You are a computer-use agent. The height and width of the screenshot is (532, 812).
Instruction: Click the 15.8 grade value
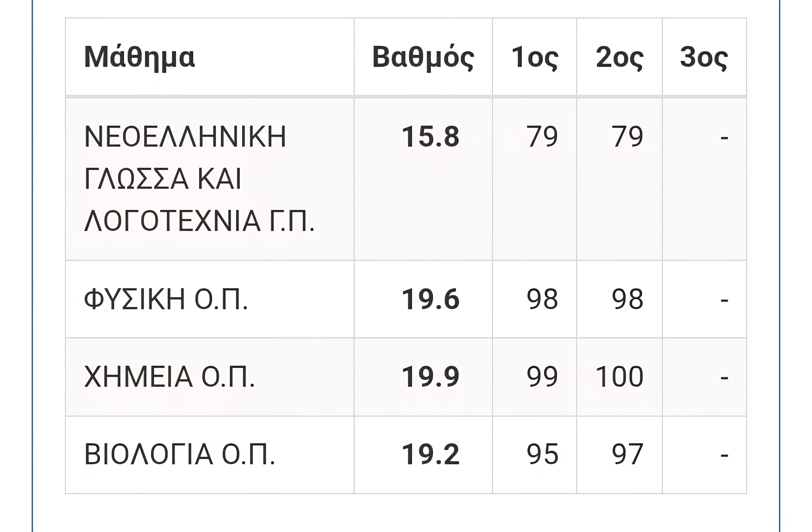(x=431, y=137)
